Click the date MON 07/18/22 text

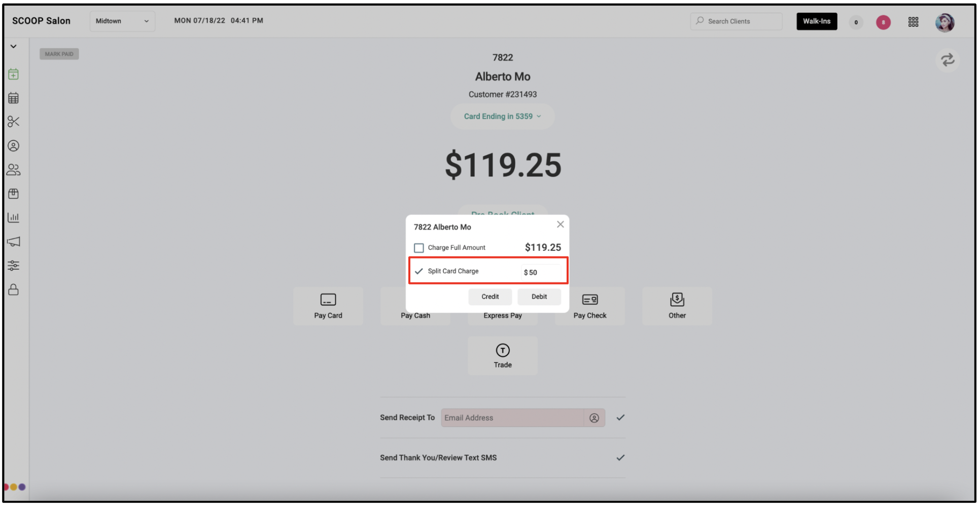[199, 21]
